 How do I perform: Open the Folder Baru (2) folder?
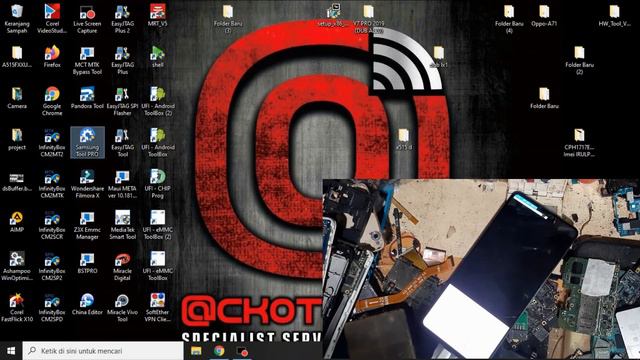tap(580, 60)
